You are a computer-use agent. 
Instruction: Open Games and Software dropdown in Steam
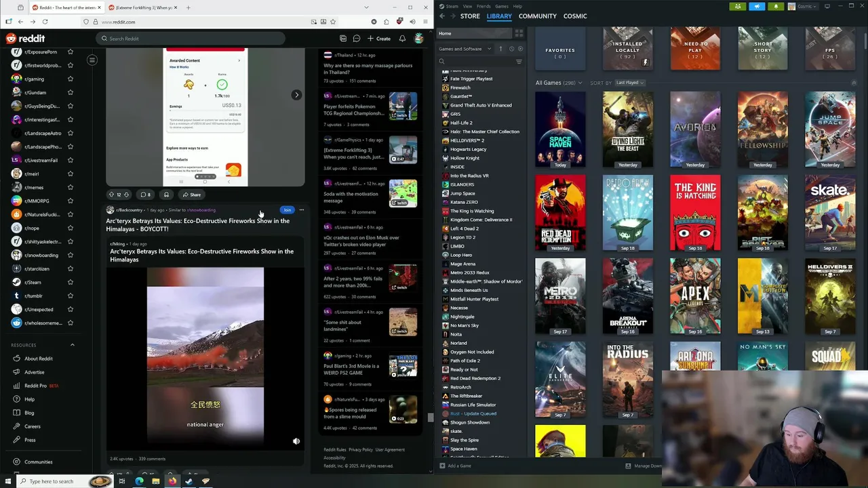465,49
